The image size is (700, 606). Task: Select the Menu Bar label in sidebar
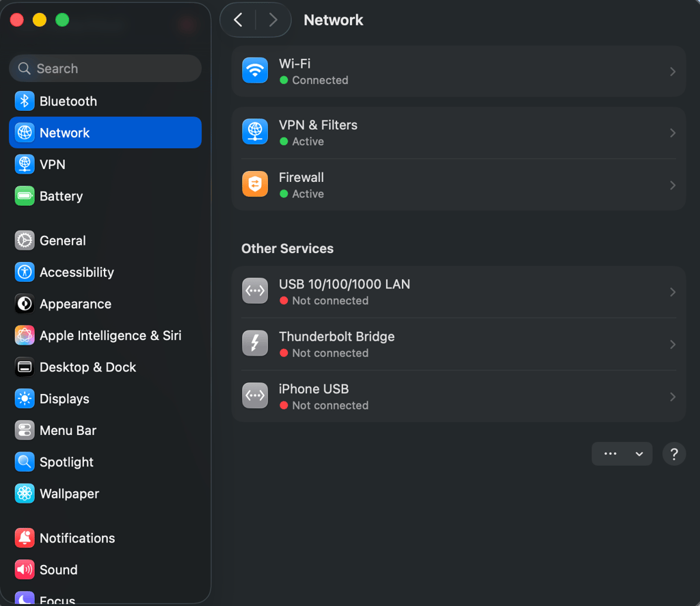pos(68,430)
